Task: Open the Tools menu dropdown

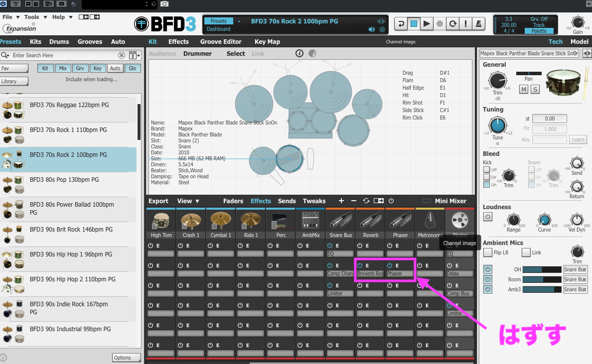Action: click(35, 17)
